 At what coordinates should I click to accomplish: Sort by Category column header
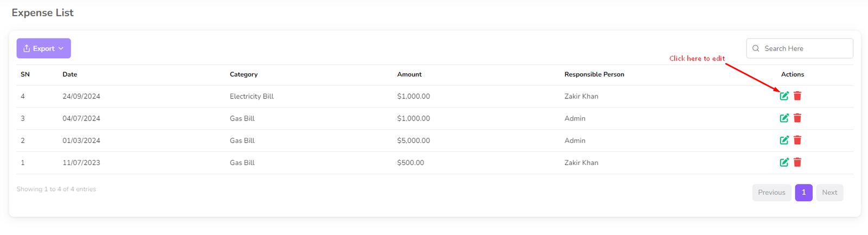[x=244, y=74]
